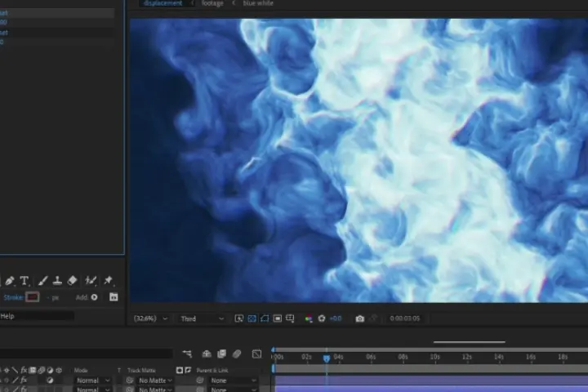Toggle hide shy layers icon
Image resolution: width=588 pixels, height=392 pixels.
click(x=207, y=354)
